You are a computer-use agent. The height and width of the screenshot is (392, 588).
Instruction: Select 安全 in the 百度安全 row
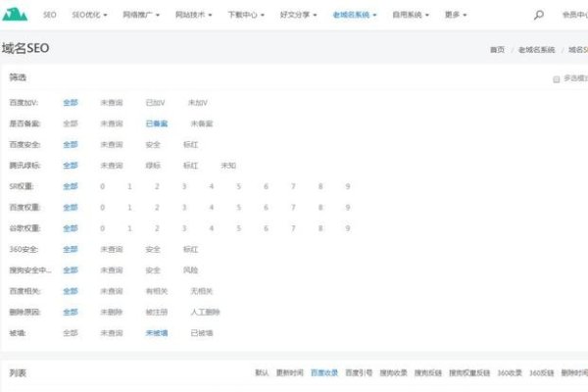(153, 144)
